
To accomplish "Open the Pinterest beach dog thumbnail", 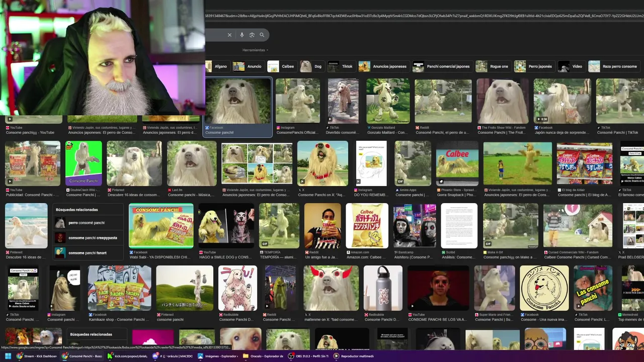I will click(26, 226).
